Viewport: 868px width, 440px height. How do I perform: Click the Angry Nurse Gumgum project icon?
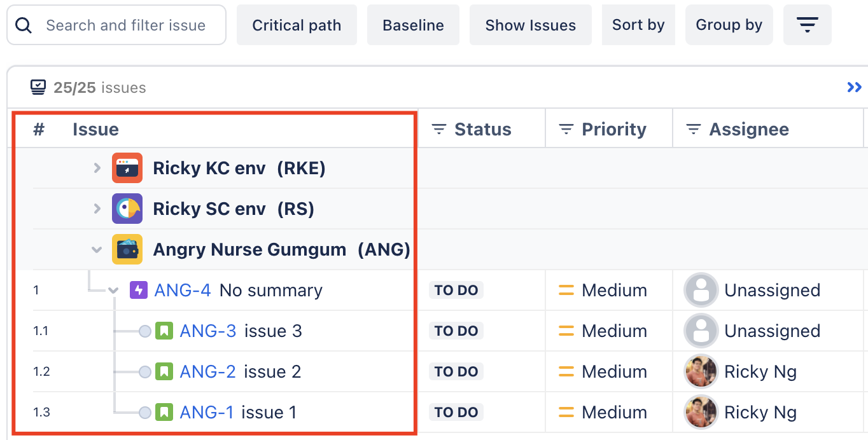point(127,249)
